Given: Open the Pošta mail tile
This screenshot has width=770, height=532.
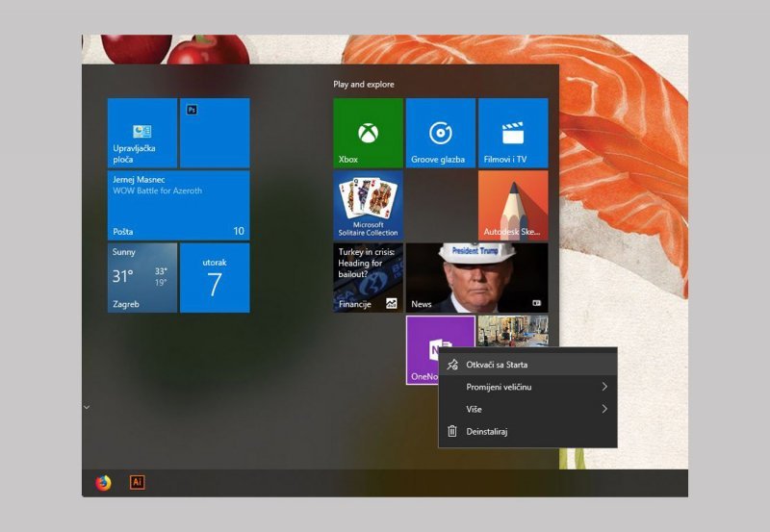Looking at the screenshot, I should 179,205.
